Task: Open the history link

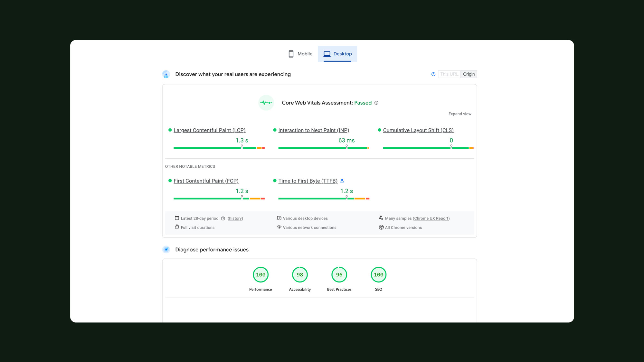Action: pos(235,218)
